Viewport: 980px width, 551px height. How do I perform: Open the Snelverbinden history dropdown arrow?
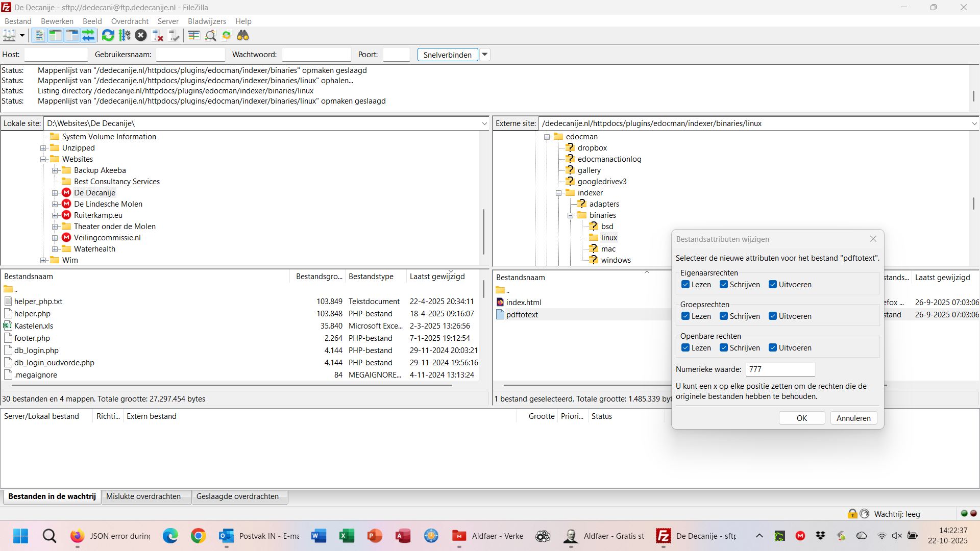(485, 55)
